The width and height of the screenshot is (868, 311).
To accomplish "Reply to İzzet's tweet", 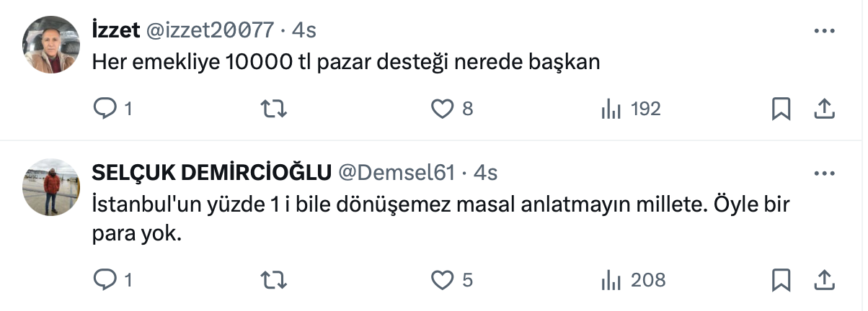I will coord(106,109).
